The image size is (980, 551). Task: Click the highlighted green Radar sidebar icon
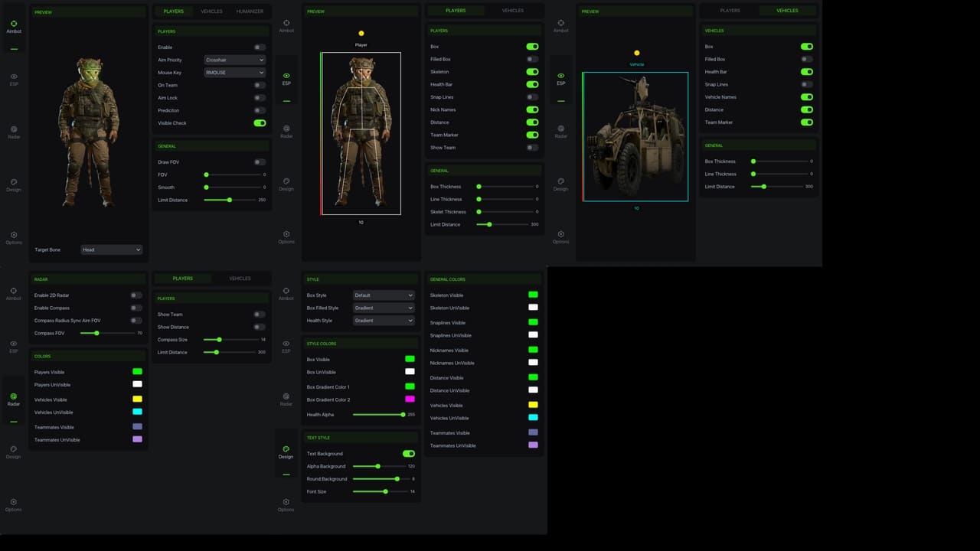click(14, 396)
